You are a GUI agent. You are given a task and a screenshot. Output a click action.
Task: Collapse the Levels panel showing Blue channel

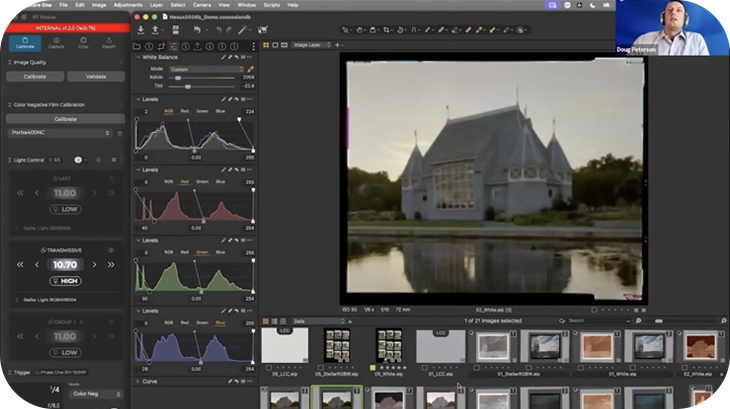pyautogui.click(x=138, y=311)
